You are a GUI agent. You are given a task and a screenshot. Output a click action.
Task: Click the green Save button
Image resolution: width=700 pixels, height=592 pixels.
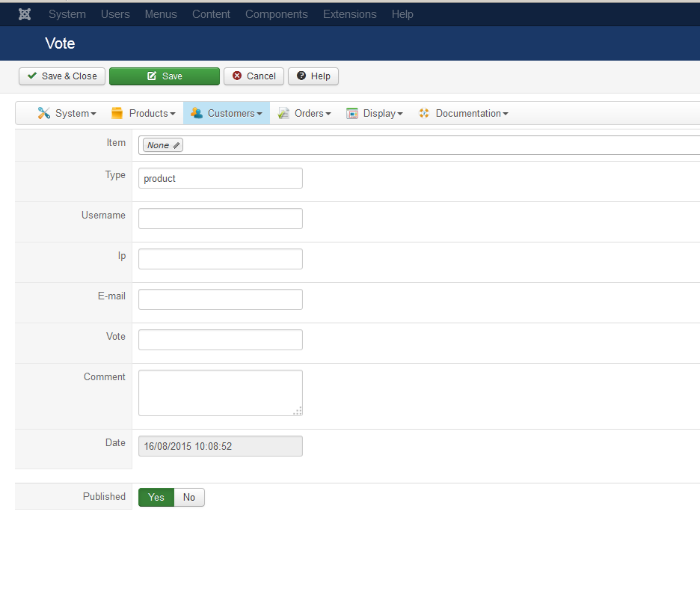165,76
